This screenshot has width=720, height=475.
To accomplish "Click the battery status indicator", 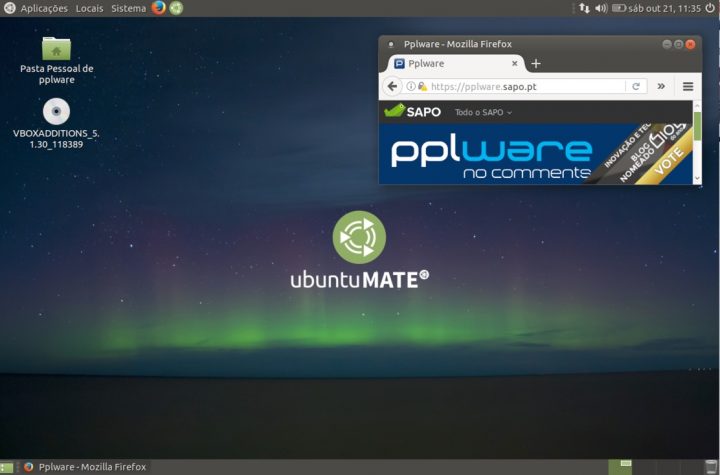I will (619, 8).
